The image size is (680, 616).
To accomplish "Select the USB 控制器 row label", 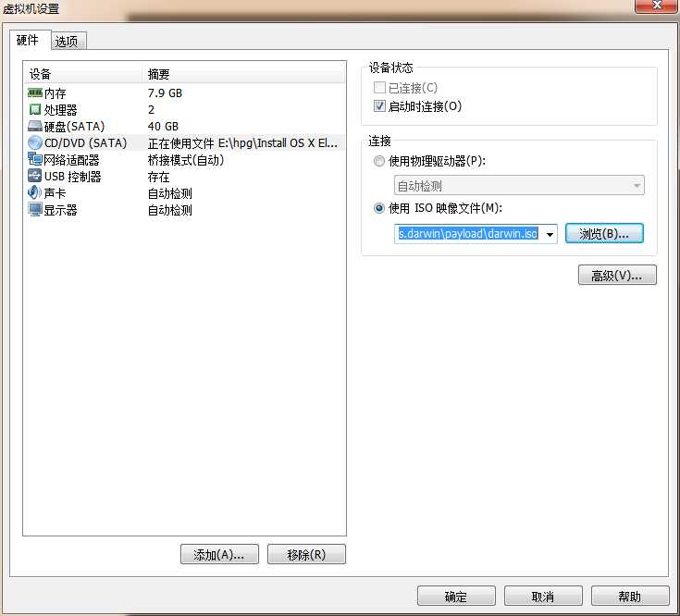I will (73, 176).
